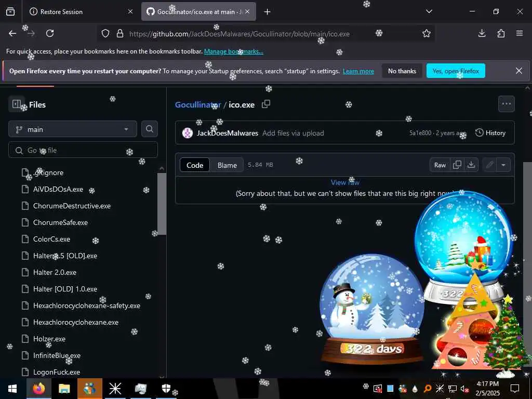Click the edit pencil icon
This screenshot has height=399, width=532.
pos(489,165)
